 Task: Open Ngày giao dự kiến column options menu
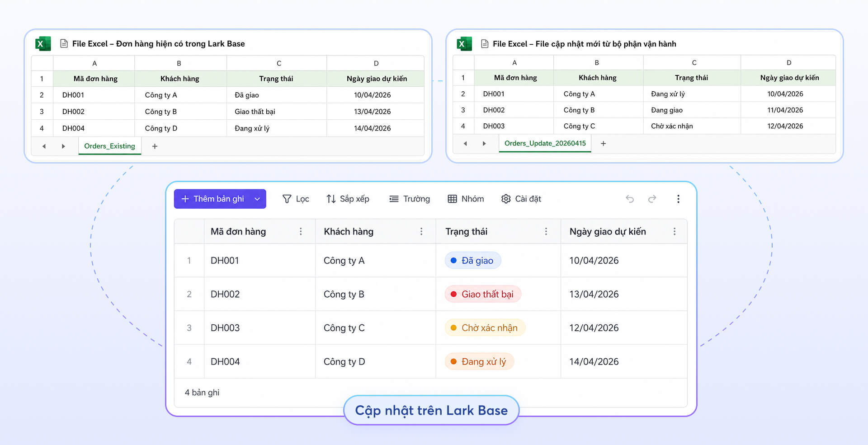point(675,231)
